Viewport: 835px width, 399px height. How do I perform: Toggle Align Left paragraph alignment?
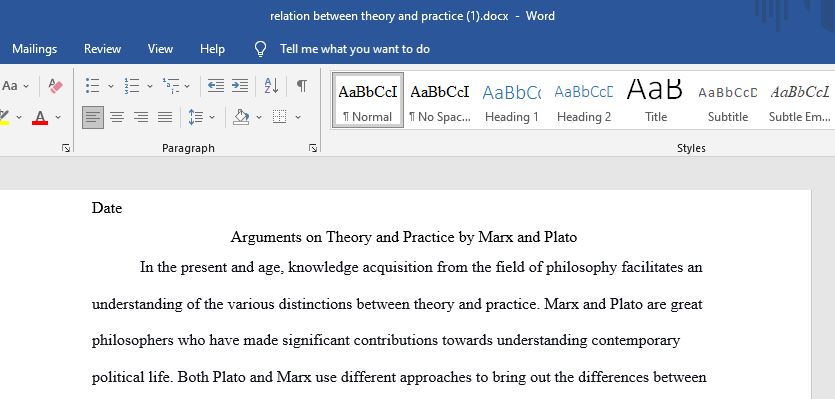click(93, 117)
